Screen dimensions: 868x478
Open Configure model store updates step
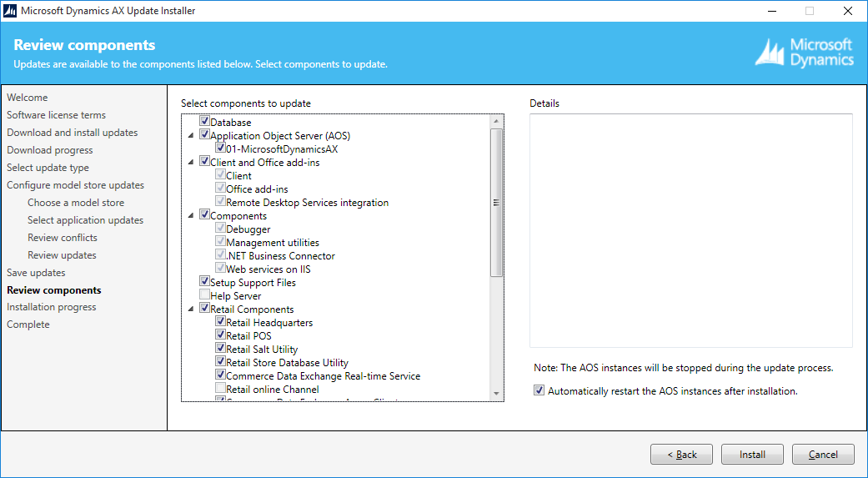(75, 185)
